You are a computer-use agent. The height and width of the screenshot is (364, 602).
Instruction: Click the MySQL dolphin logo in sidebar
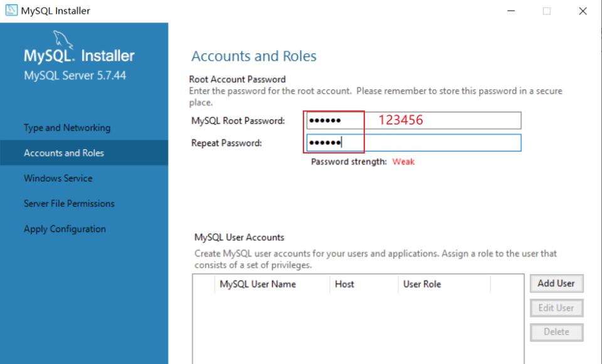63,39
